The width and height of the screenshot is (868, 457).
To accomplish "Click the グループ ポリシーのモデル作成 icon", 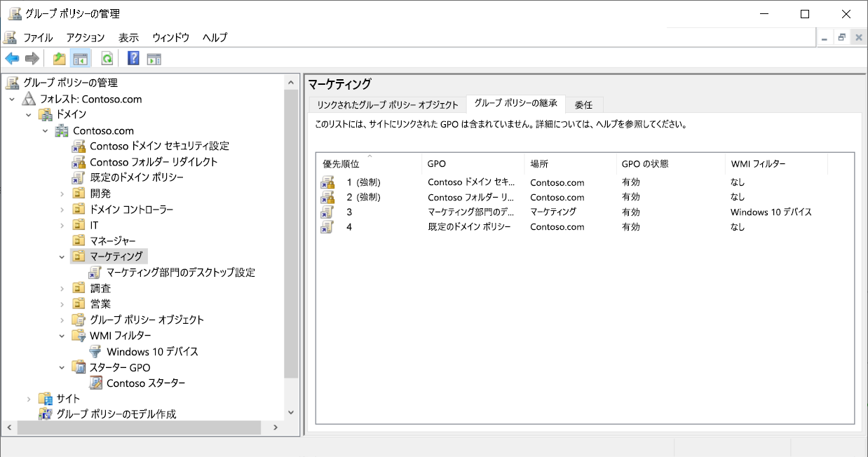I will [x=46, y=414].
